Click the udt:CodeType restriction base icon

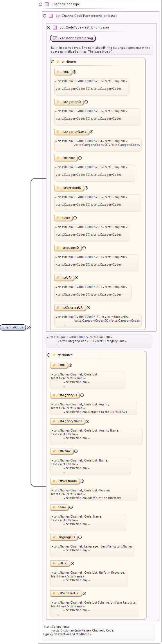point(55,28)
